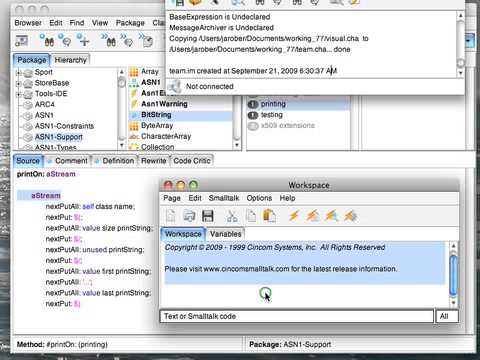Click the icon next to testing protocol

click(253, 115)
